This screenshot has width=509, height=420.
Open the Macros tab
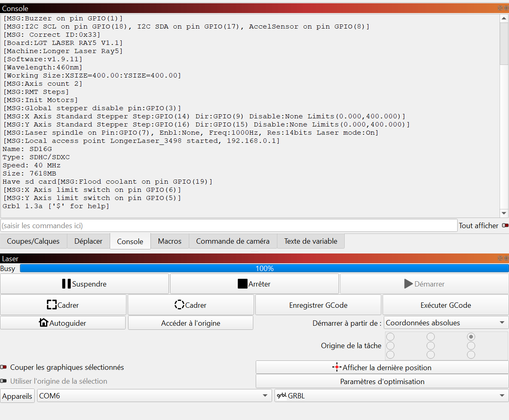(x=170, y=241)
